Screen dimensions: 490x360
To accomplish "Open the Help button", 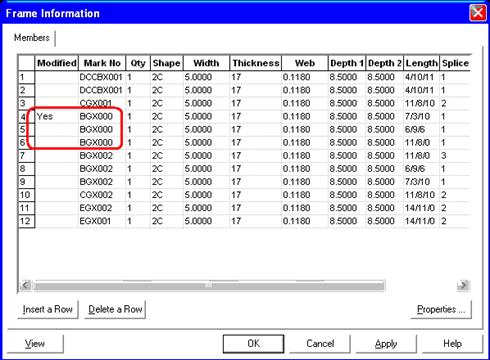I will (x=452, y=344).
